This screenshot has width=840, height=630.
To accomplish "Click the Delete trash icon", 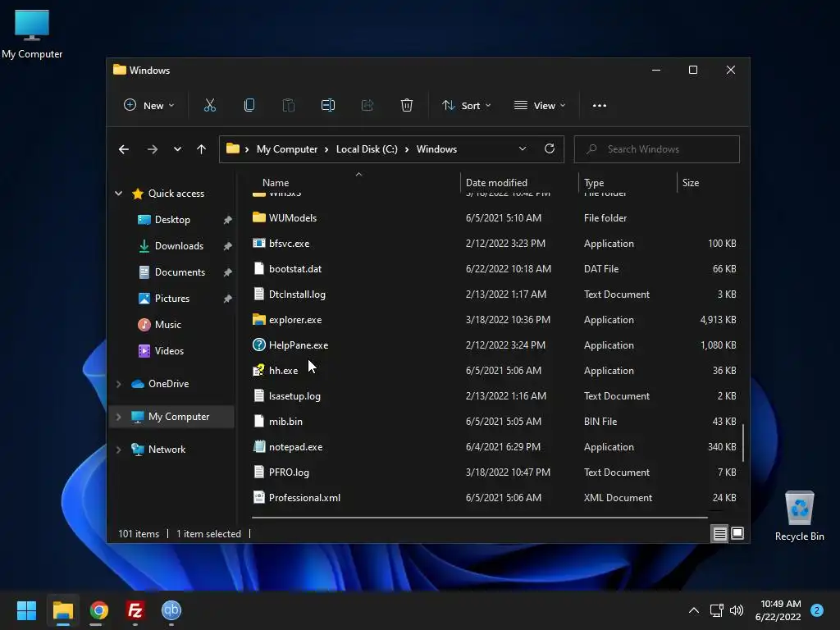I will [407, 106].
